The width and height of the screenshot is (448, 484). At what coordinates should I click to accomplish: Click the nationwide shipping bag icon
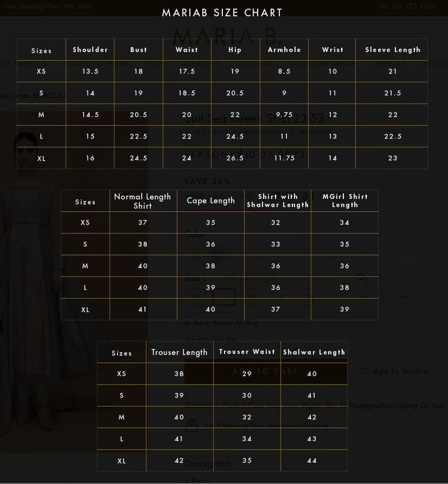192,425
